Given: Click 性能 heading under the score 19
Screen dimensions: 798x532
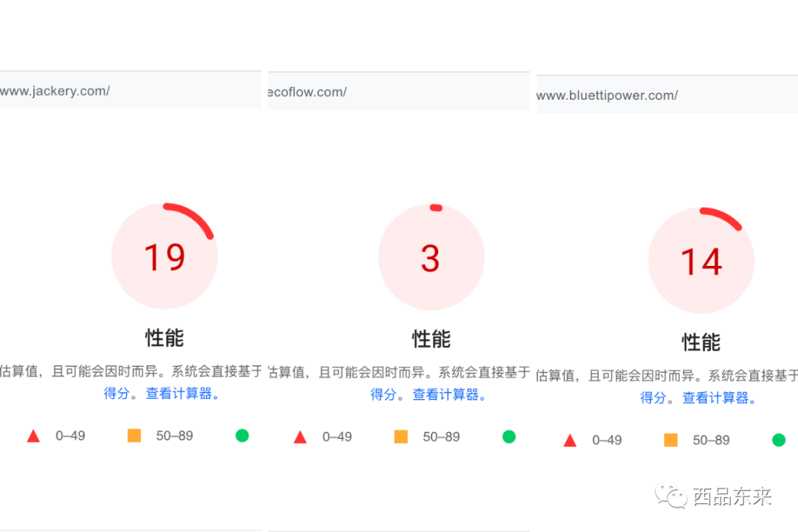Looking at the screenshot, I should [164, 338].
